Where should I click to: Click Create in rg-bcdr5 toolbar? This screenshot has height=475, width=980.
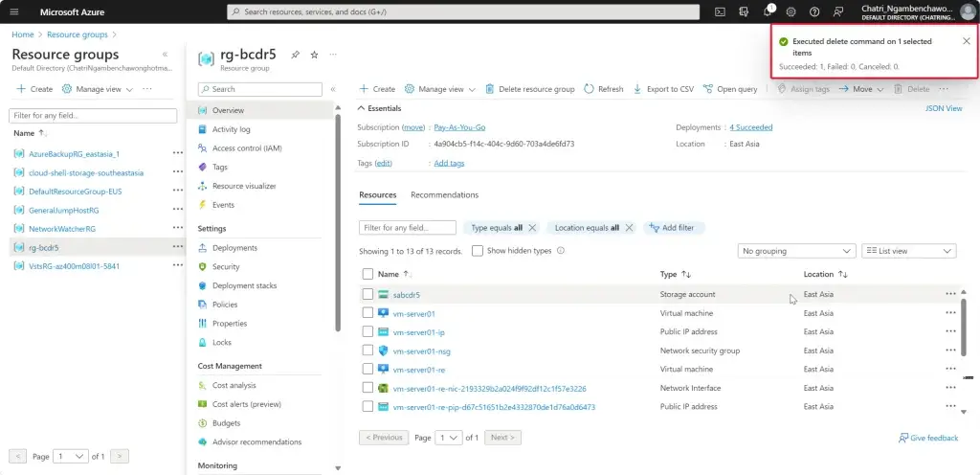pyautogui.click(x=377, y=89)
